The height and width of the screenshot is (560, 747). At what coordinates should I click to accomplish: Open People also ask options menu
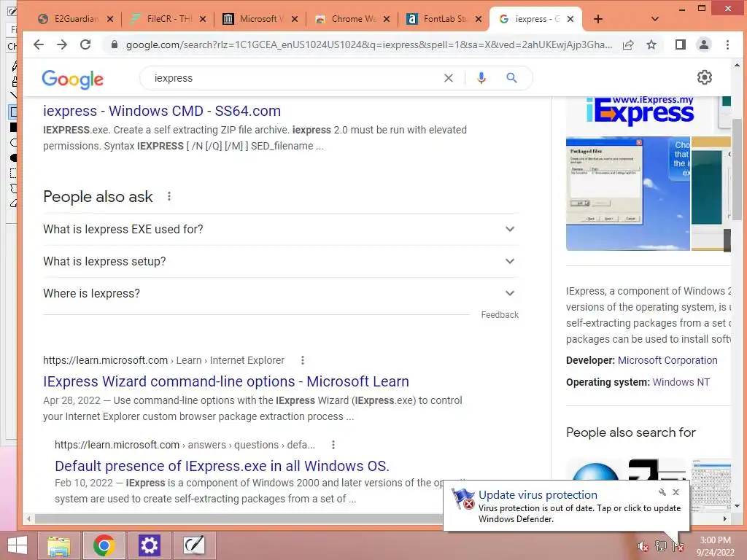pyautogui.click(x=169, y=196)
